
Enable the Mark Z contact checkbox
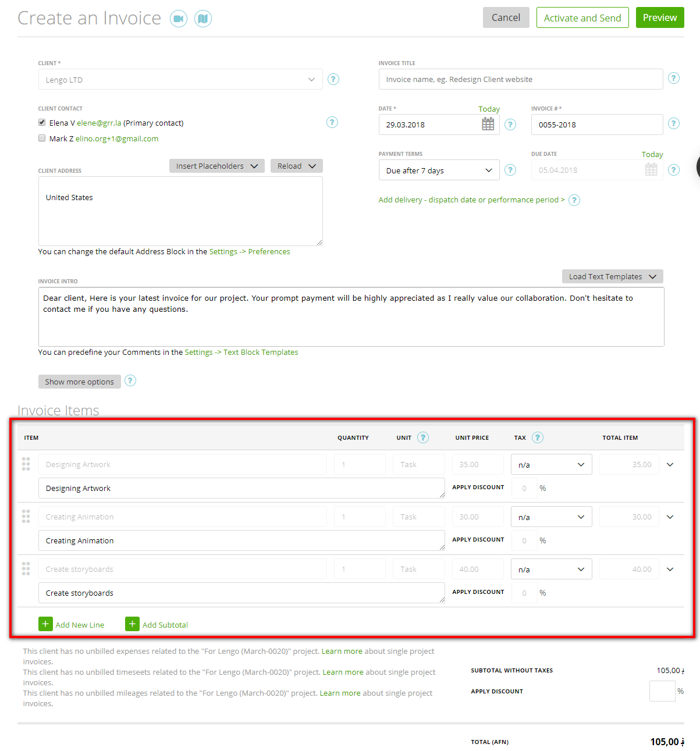click(x=41, y=138)
